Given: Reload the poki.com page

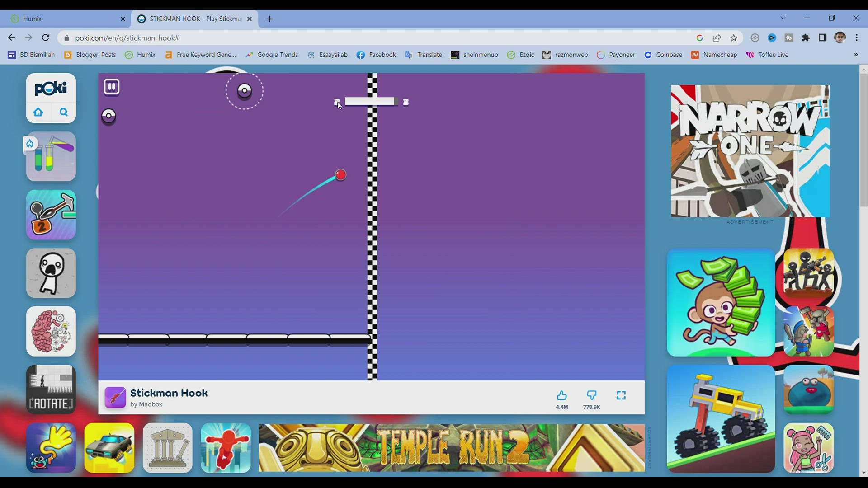Looking at the screenshot, I should [46, 38].
